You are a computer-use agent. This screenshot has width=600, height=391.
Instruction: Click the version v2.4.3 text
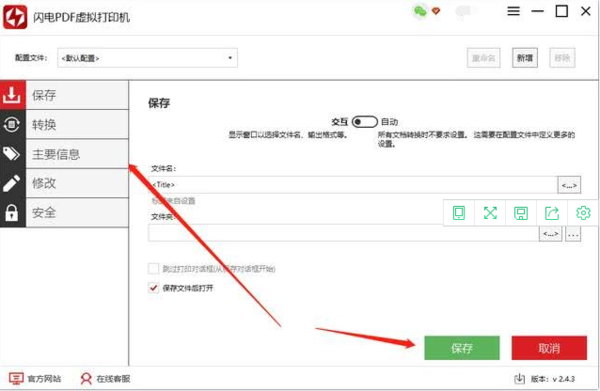coord(553,379)
